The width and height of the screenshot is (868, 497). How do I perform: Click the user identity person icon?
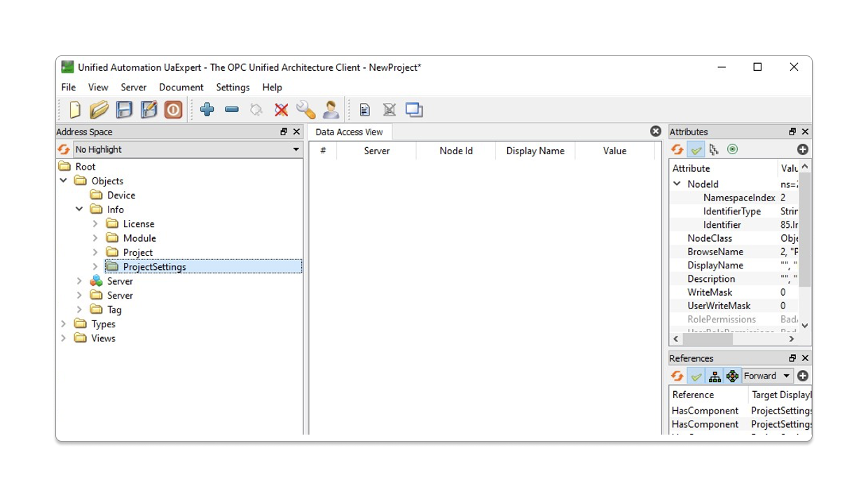(x=331, y=109)
